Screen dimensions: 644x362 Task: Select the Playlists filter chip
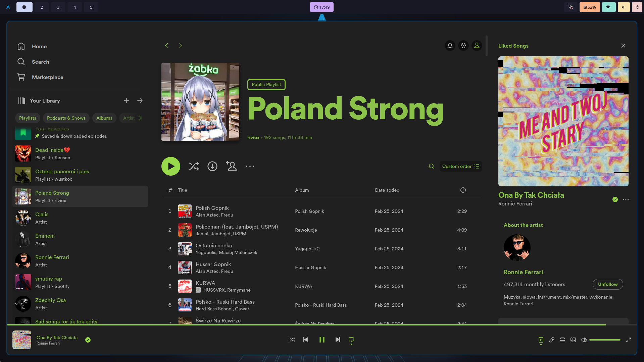tap(28, 118)
